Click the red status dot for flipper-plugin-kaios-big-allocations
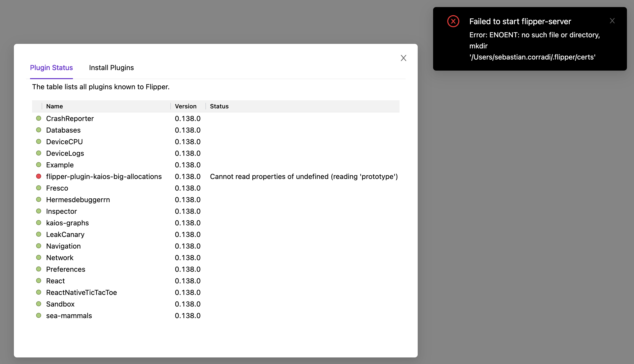The width and height of the screenshot is (634, 364). (x=39, y=176)
